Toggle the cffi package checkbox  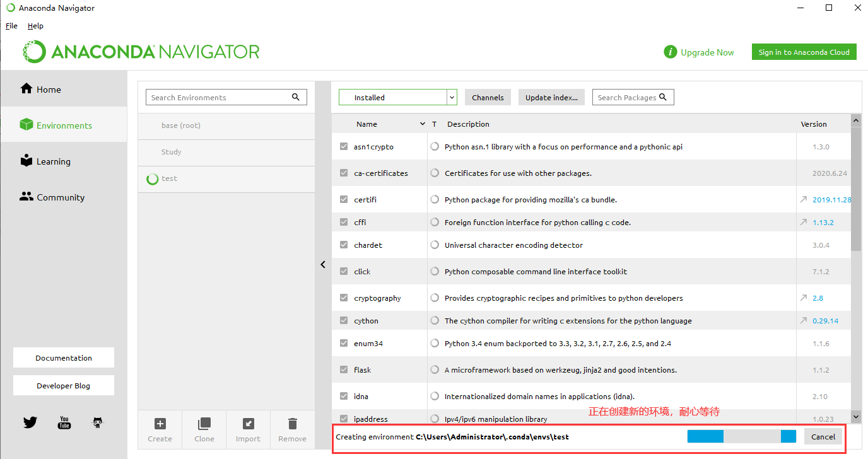tap(344, 222)
